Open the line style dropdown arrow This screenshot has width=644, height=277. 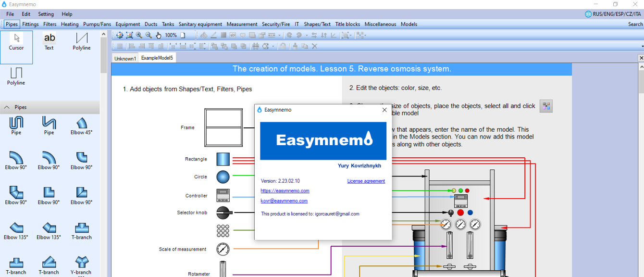[280, 35]
